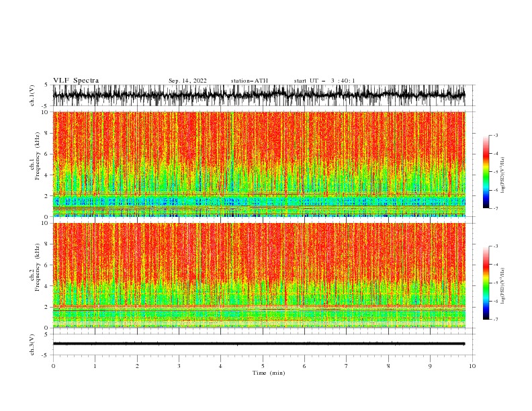Click the ch.1 colorbar scale
Image resolution: width=532 pixels, height=411 pixels.
coord(486,172)
